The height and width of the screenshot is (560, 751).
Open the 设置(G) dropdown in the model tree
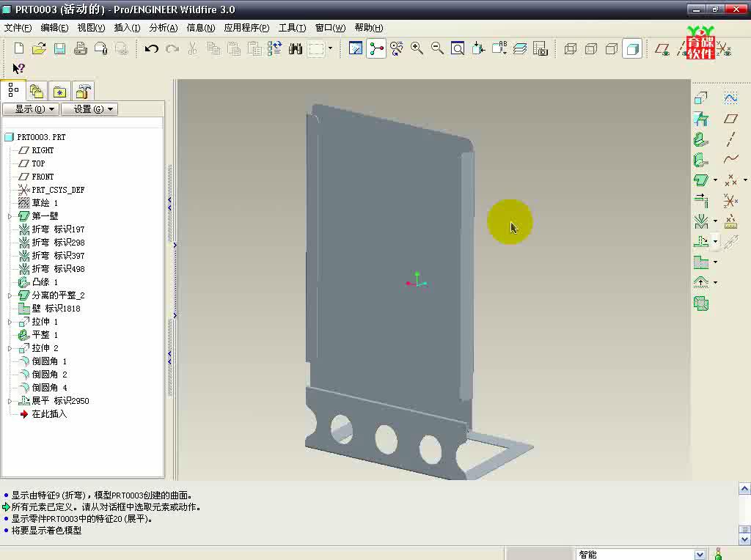tap(89, 109)
